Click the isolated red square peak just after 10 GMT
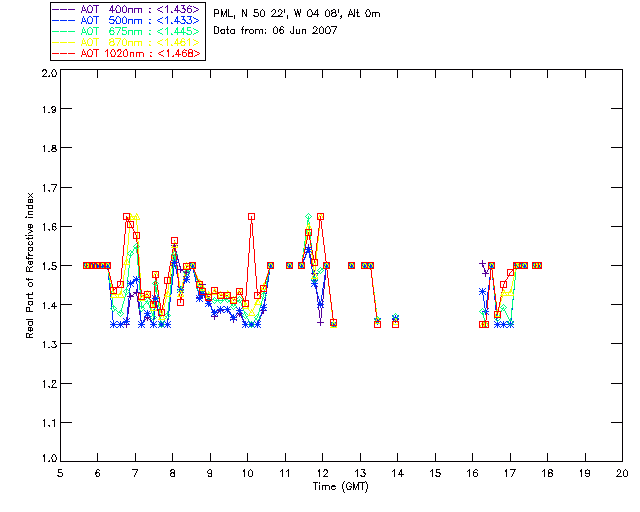 (251, 216)
